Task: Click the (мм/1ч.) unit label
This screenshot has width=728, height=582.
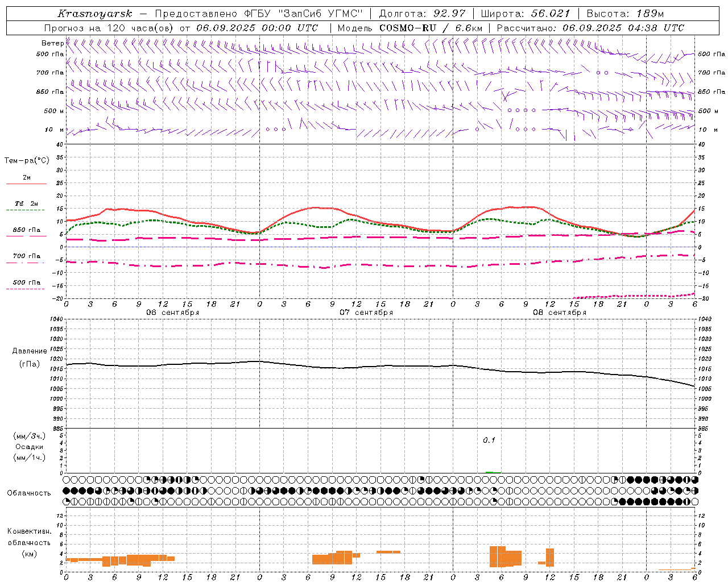Action: click(29, 458)
